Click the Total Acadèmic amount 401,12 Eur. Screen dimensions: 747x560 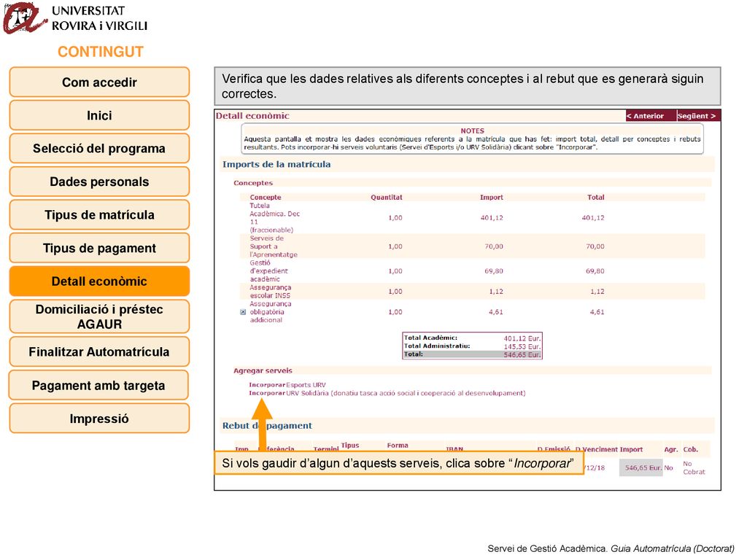click(x=522, y=338)
